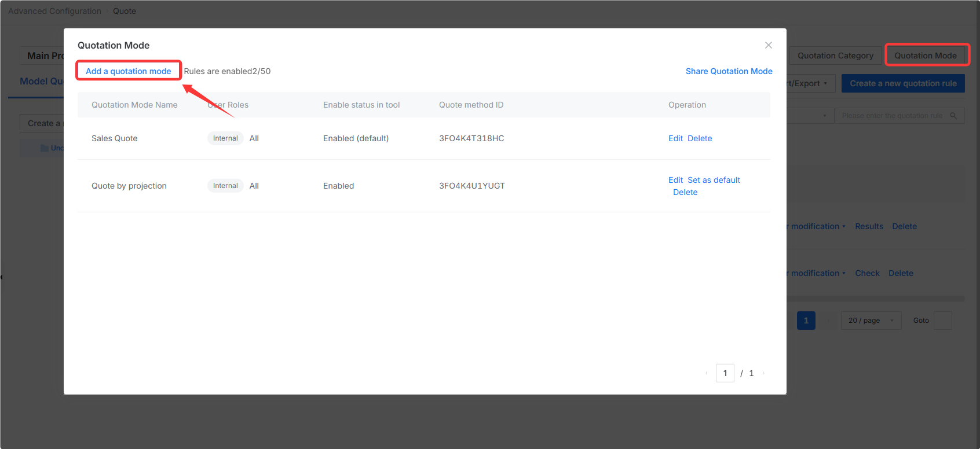
Task: Click the dialog page number input field
Action: tap(725, 373)
